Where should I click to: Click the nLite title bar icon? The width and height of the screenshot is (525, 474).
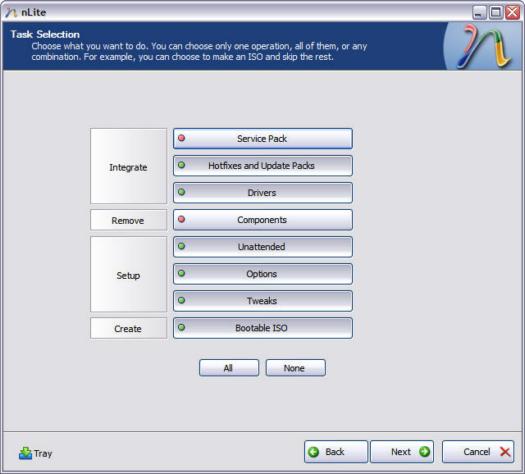[11, 12]
